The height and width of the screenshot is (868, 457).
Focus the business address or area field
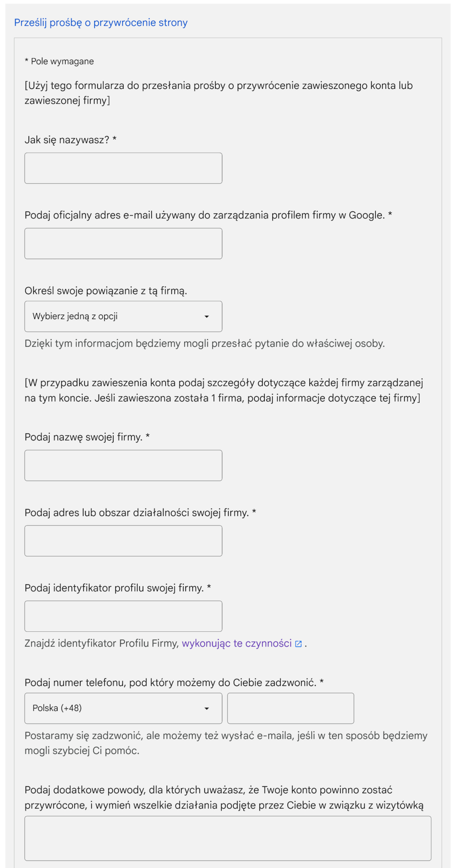[x=123, y=540]
